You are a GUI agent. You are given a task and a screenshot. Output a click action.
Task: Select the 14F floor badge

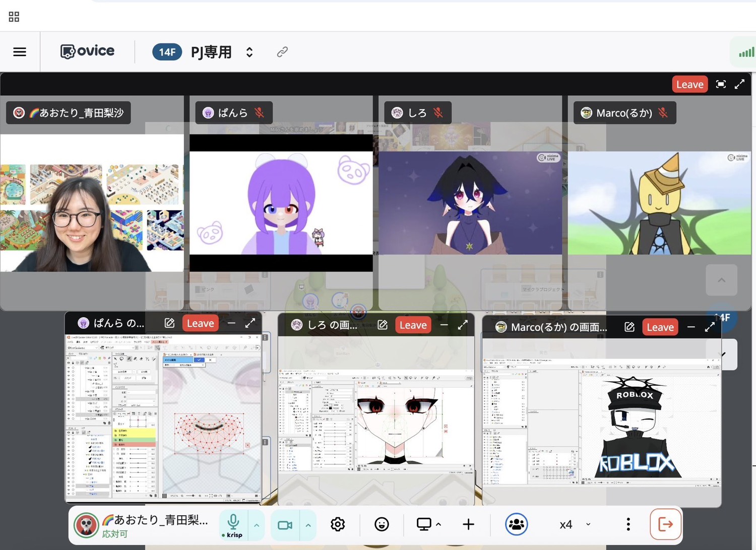point(167,52)
